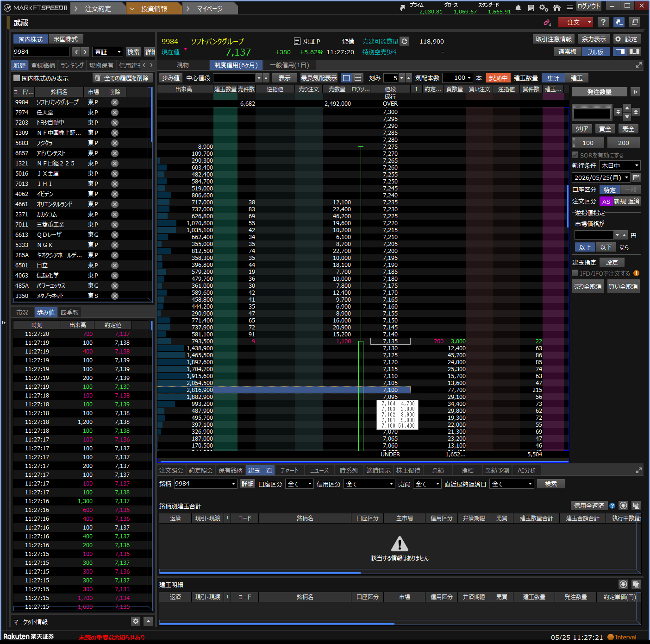Image resolution: width=650 pixels, height=644 pixels.
Task: Click the stock code input field
Action: tap(41, 52)
